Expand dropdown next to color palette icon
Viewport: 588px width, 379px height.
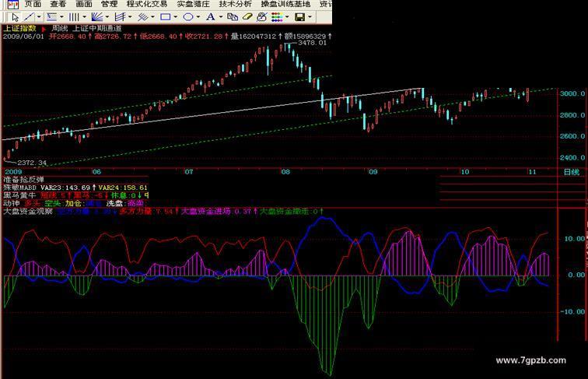287,17
